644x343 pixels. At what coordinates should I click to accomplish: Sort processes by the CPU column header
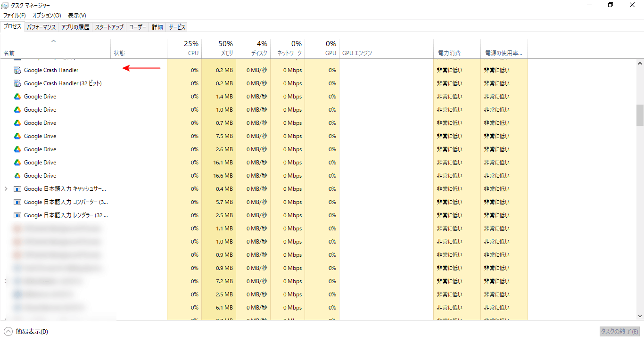[184, 48]
